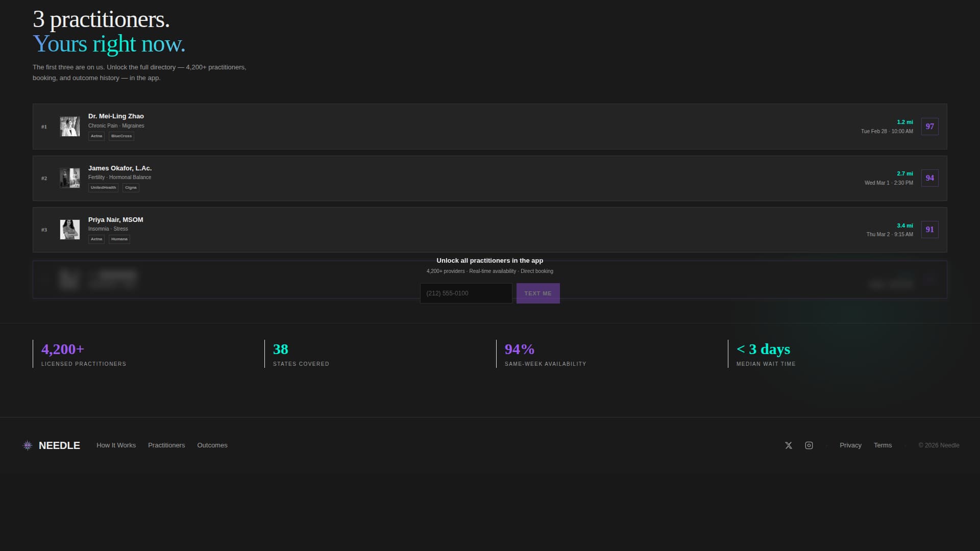Screen dimensions: 980x551
Task: Select the BlueCross insurance tag
Action: (121, 136)
